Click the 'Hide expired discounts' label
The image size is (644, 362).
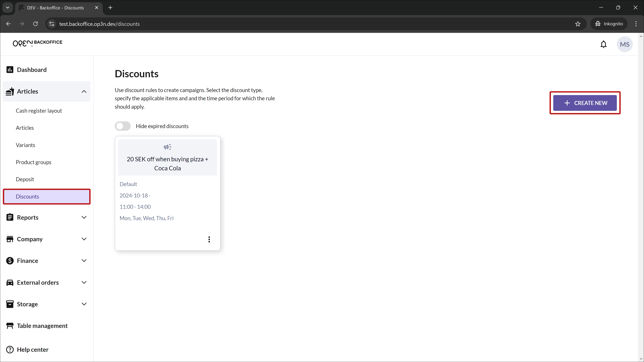(x=162, y=126)
